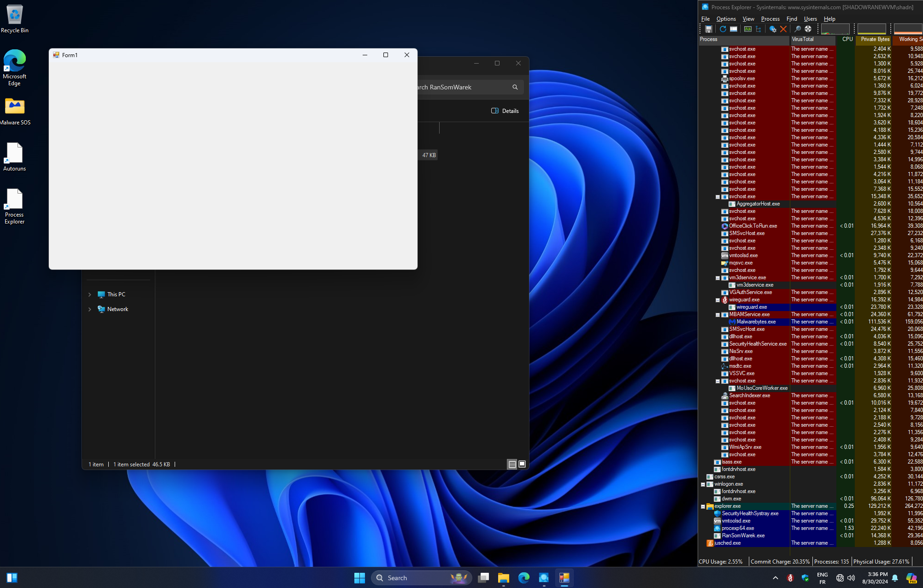Click the red X Kill Process icon
Viewport: 923px width, 588px height.
click(783, 29)
